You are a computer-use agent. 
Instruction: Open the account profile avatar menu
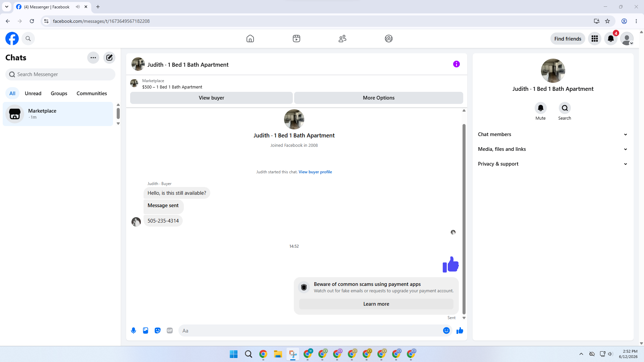point(627,39)
